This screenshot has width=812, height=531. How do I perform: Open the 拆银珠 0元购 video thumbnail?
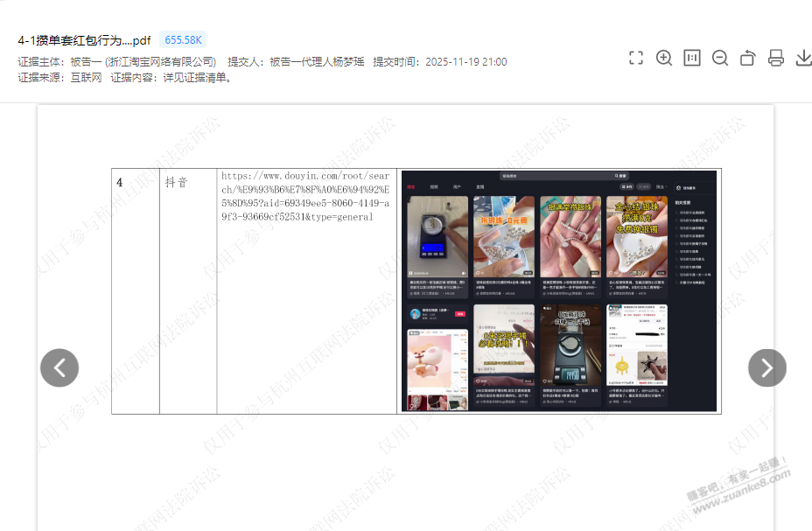pos(503,236)
